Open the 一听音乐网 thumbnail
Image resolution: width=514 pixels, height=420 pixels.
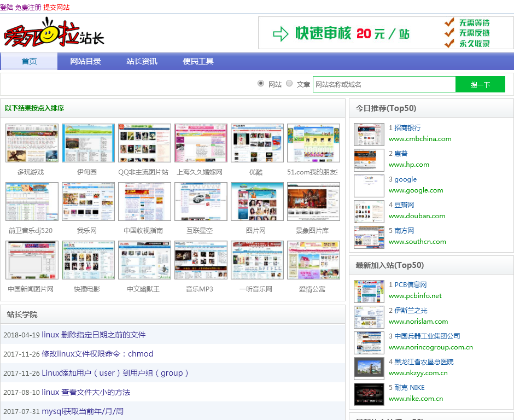[x=258, y=260]
